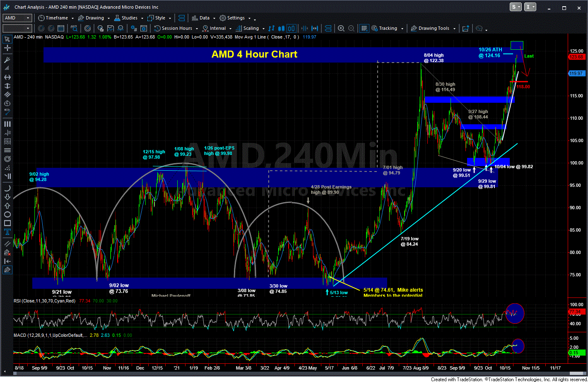The height and width of the screenshot is (382, 588).
Task: Pick the horizontal double-arrow extension tool
Action: [x=7, y=77]
